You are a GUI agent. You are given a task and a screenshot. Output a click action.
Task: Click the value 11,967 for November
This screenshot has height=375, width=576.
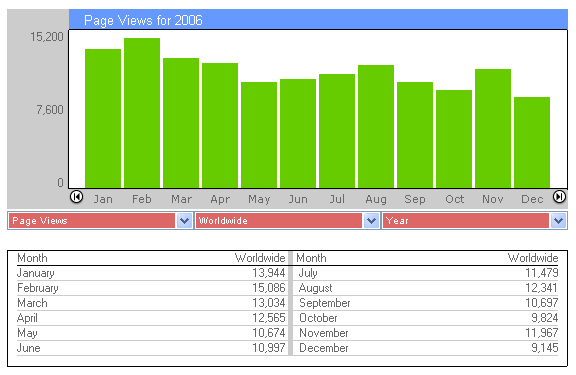[x=541, y=333]
